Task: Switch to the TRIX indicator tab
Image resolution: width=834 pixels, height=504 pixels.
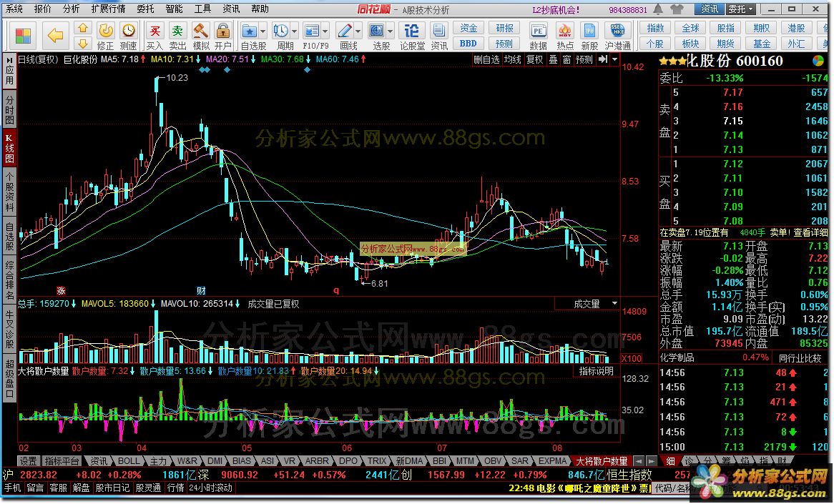Action: pos(376,461)
